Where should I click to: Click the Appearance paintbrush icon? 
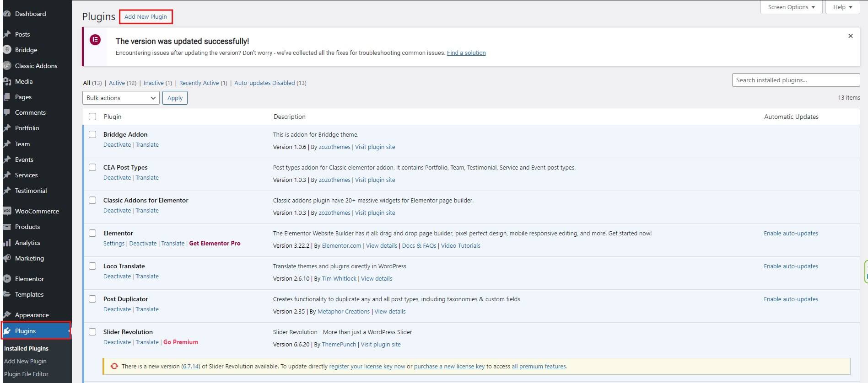coord(7,315)
